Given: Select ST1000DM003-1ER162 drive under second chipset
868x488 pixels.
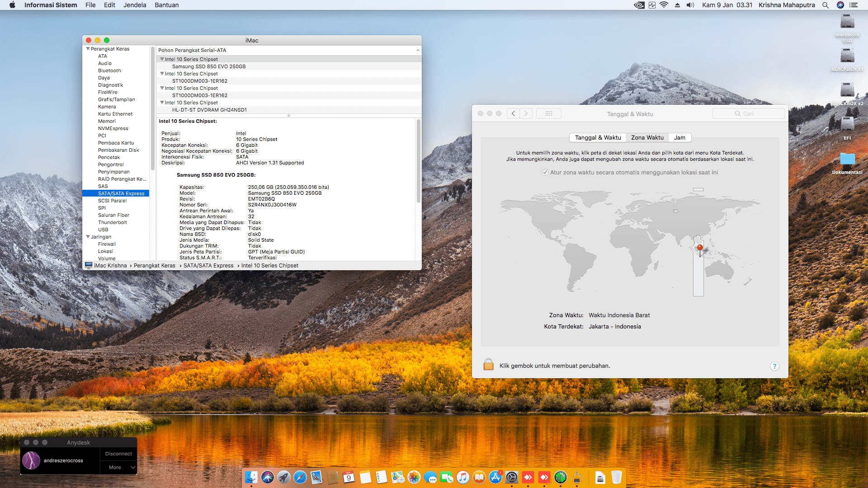Looking at the screenshot, I should 199,81.
